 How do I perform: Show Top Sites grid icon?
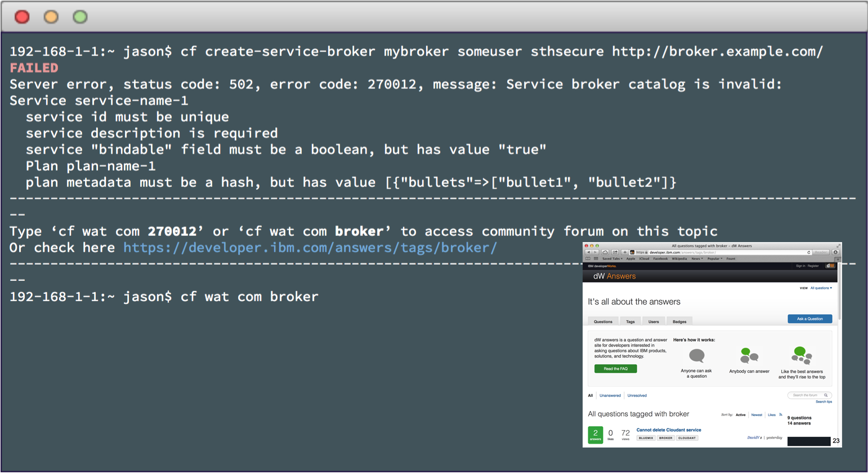596,259
